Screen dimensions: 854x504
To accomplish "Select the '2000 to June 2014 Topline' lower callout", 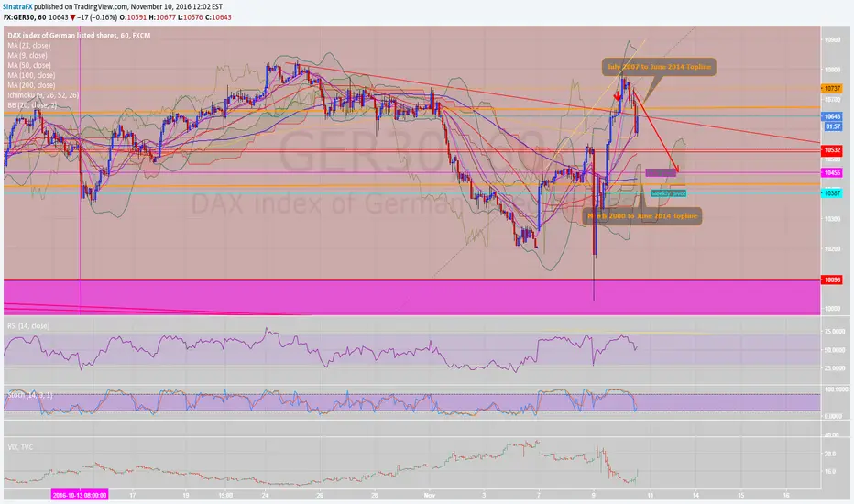I will point(642,216).
